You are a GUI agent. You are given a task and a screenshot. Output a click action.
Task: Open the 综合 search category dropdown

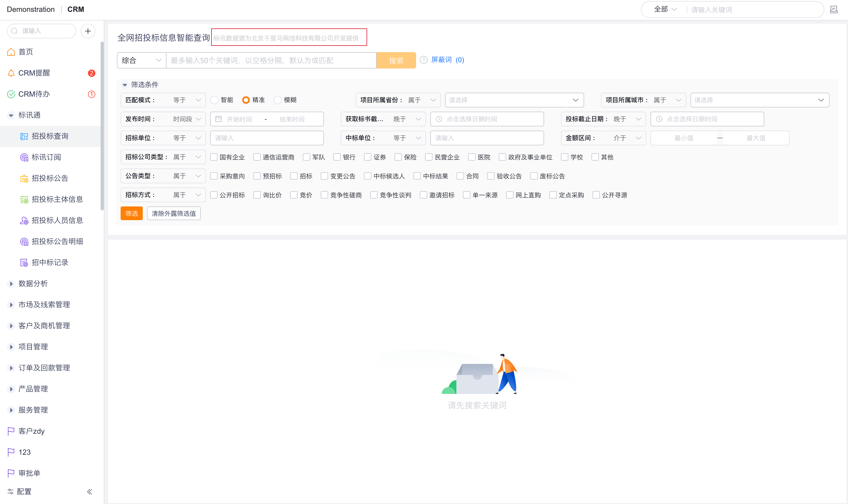pyautogui.click(x=141, y=60)
